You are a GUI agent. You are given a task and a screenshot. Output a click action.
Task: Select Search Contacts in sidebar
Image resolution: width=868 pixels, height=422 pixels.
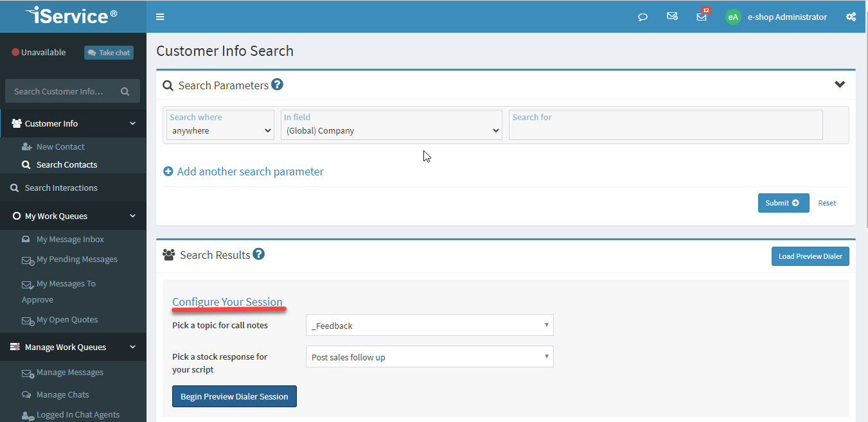pos(67,164)
